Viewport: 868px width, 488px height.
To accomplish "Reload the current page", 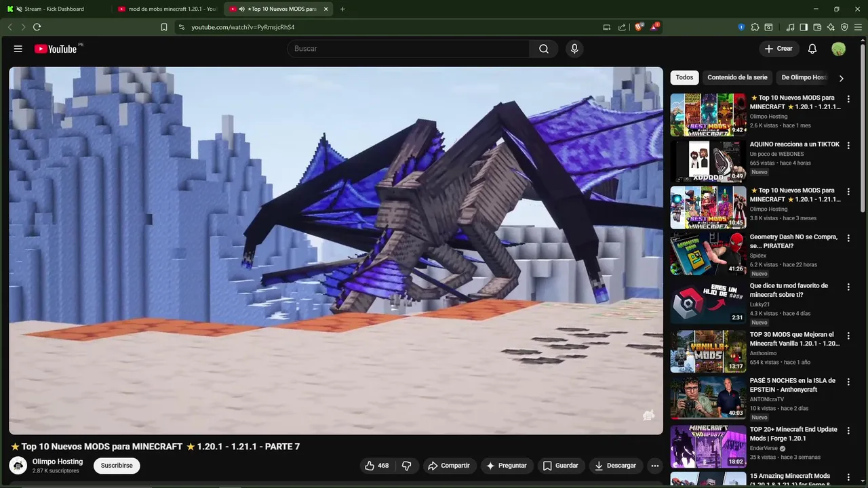I will coord(37,27).
